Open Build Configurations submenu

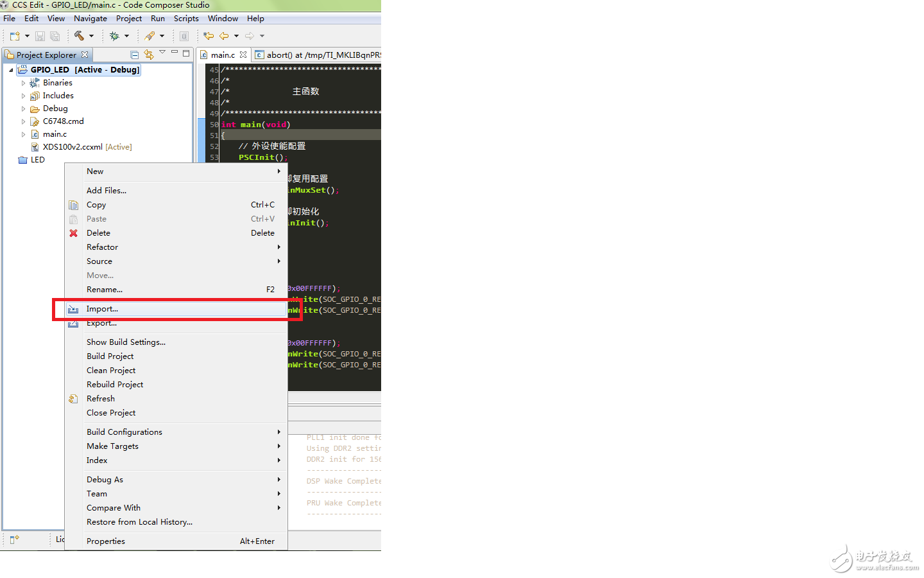[x=176, y=432]
